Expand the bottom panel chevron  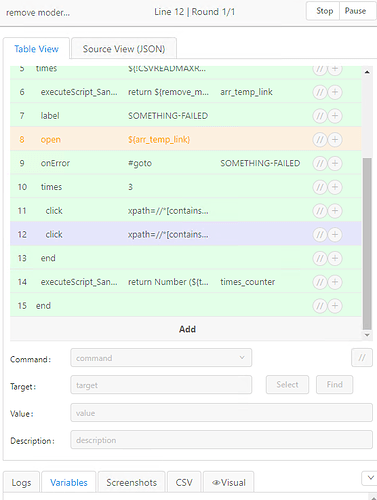[370, 478]
